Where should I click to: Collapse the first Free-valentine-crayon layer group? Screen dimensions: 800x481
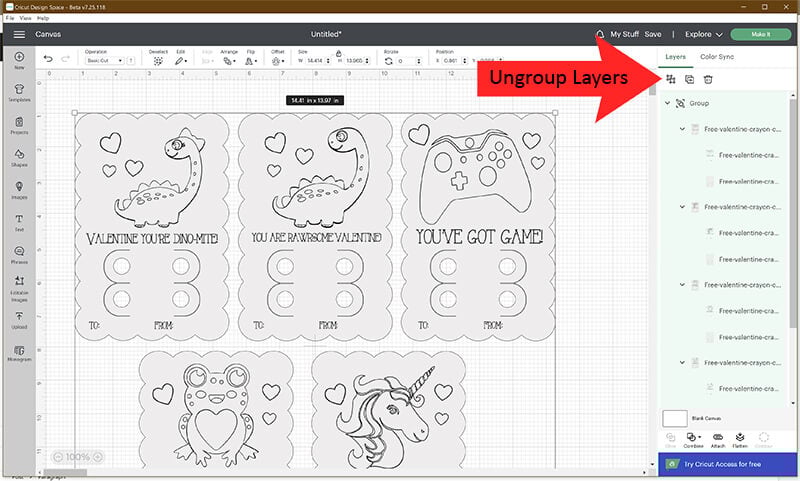point(682,129)
